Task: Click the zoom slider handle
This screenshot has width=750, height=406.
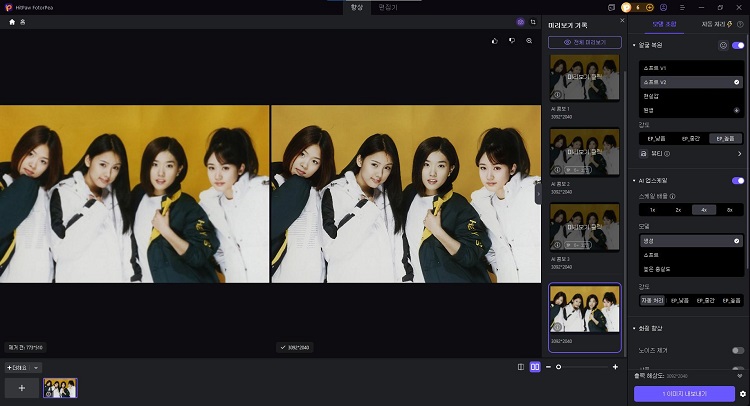Action: [x=558, y=367]
